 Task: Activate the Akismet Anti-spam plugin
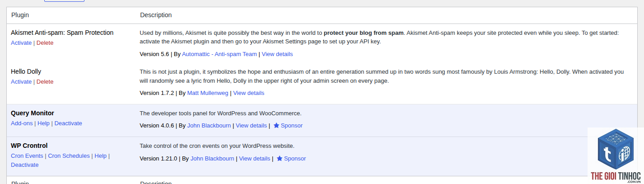click(x=21, y=43)
